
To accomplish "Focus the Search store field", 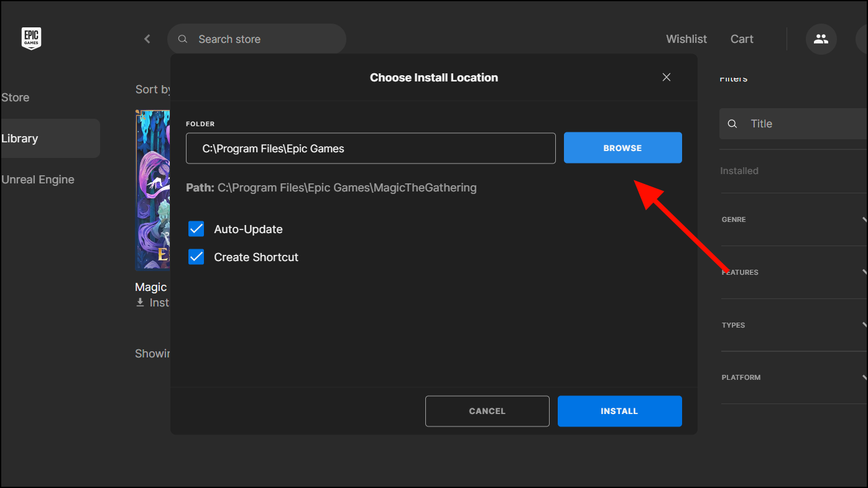I will click(257, 39).
